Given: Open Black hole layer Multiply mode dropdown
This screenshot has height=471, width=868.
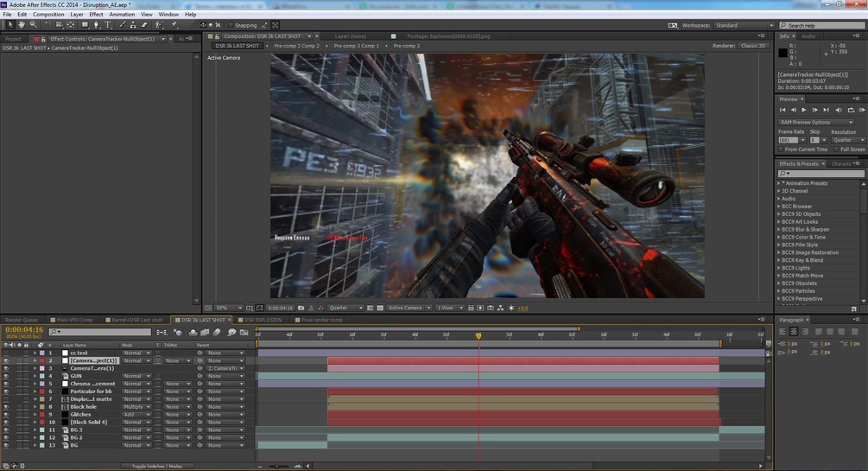Looking at the screenshot, I should [136, 407].
